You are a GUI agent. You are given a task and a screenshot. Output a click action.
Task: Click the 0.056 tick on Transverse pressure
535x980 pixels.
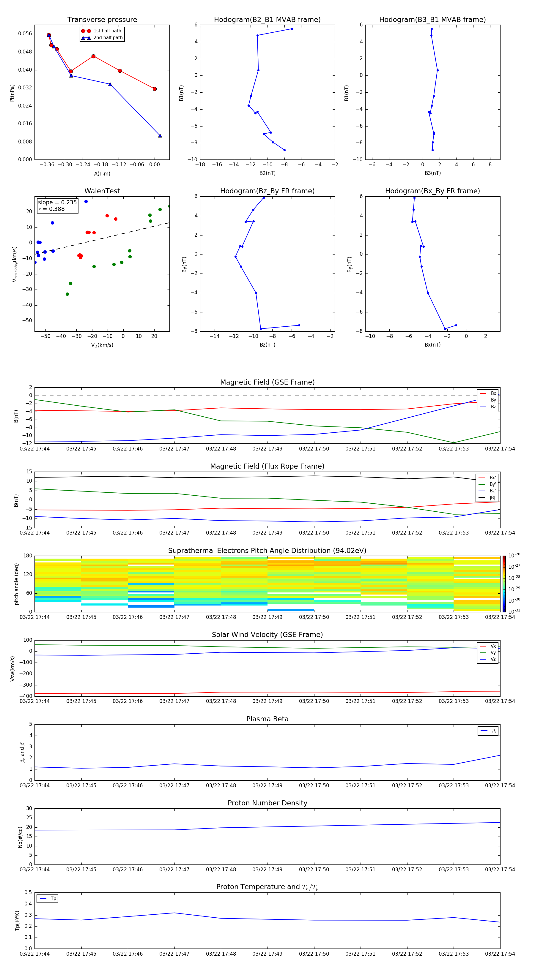pyautogui.click(x=25, y=34)
